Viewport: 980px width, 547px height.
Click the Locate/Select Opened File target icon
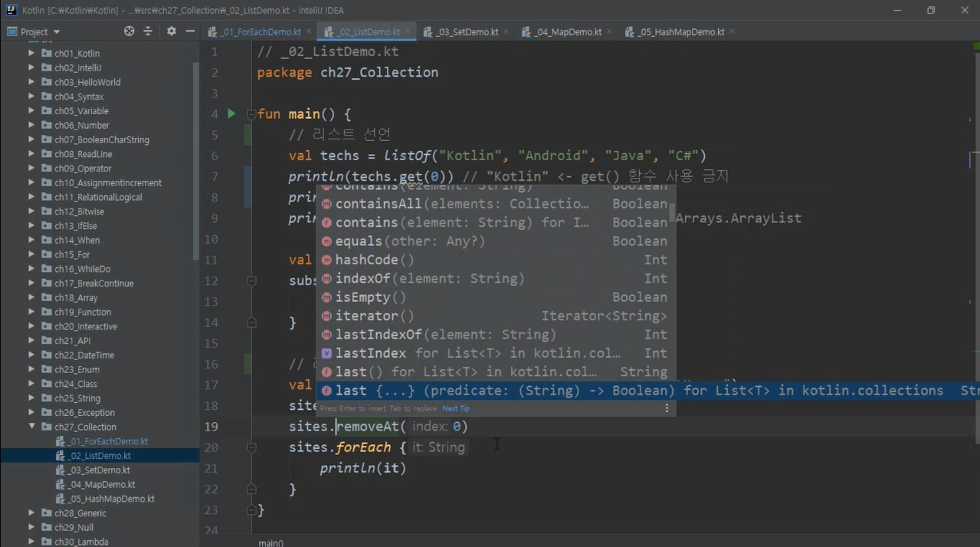tap(129, 31)
